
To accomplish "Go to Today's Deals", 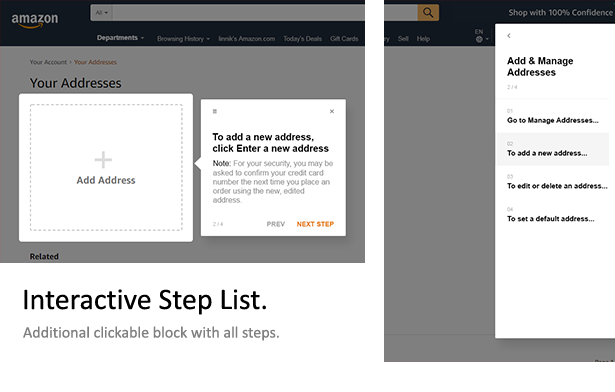I will (302, 39).
